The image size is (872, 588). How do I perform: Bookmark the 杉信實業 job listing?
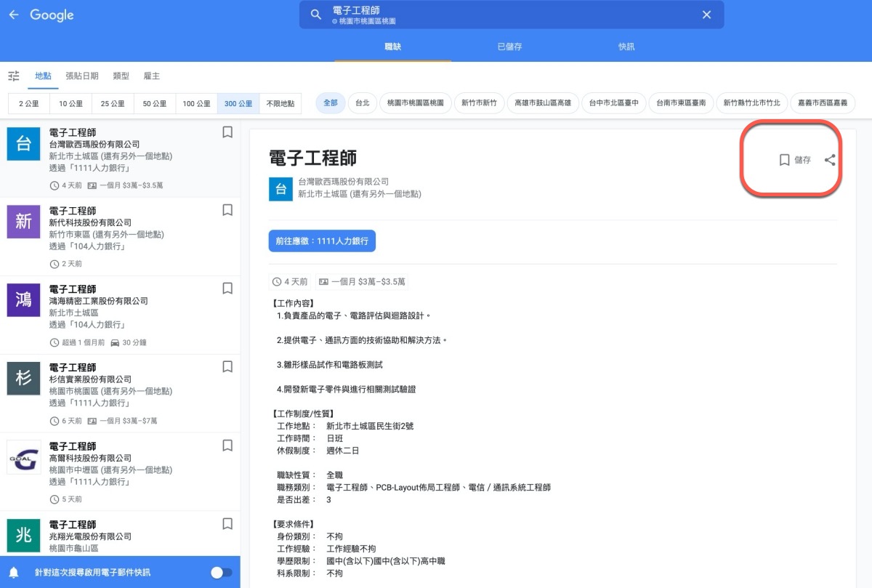(x=227, y=367)
